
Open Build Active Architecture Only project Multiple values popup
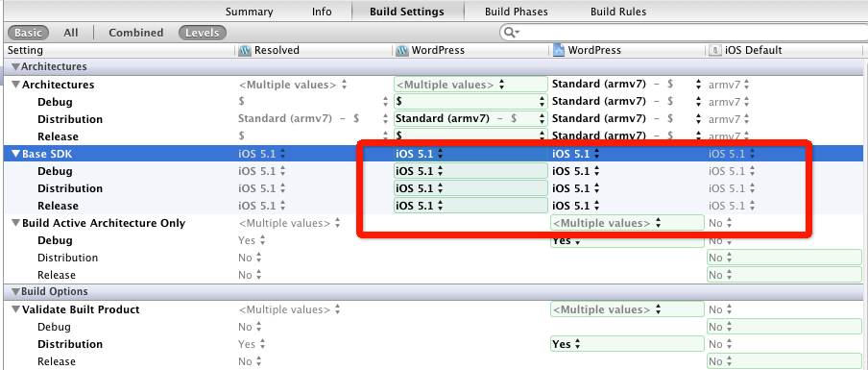tap(627, 223)
